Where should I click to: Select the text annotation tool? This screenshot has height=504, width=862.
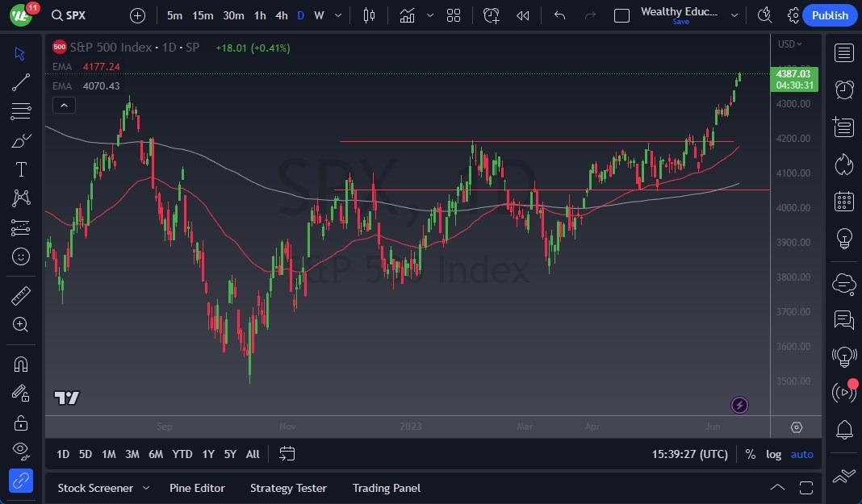click(21, 169)
